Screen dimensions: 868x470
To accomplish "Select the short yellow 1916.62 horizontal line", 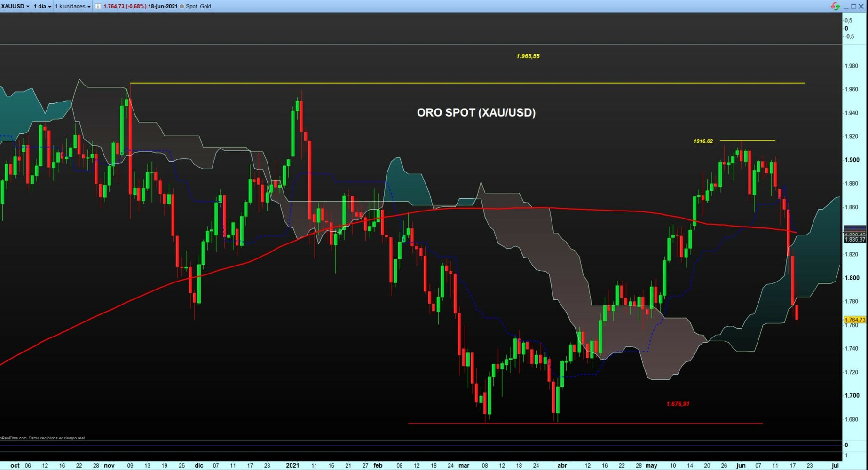I will pyautogui.click(x=748, y=141).
